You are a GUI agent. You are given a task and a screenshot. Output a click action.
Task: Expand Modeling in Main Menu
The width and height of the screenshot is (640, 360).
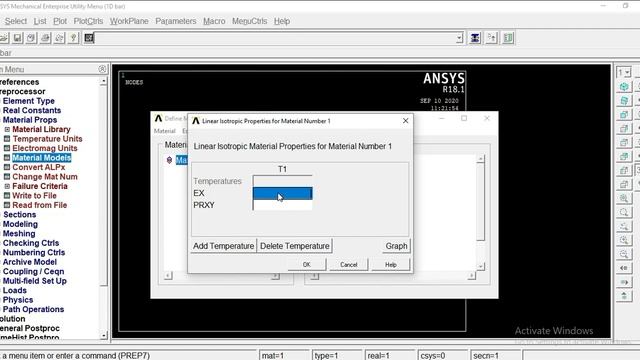coord(20,224)
